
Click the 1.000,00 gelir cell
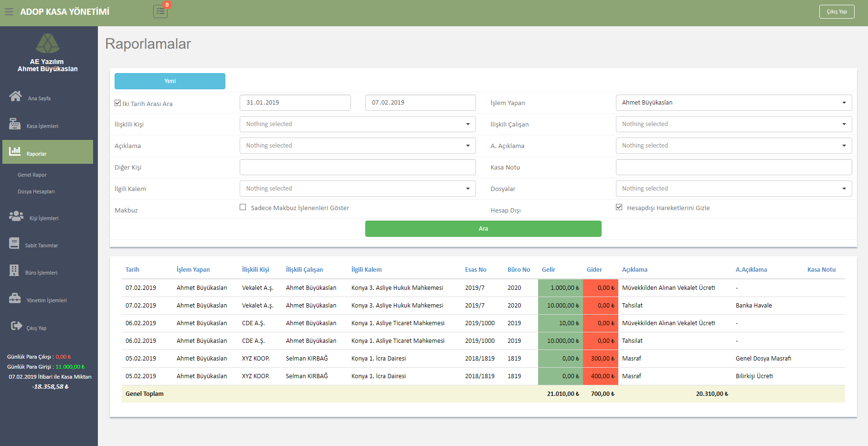(x=561, y=288)
